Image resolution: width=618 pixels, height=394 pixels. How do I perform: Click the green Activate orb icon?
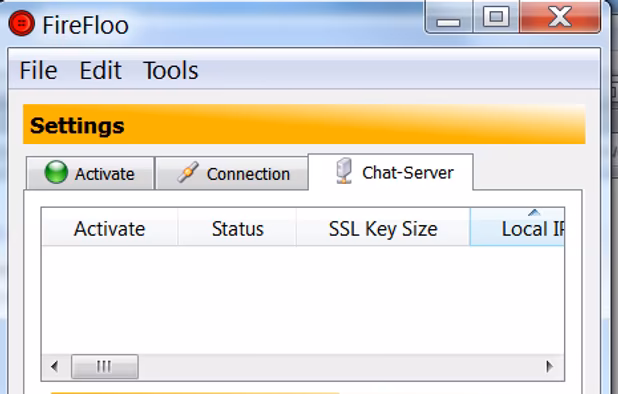[x=56, y=172]
